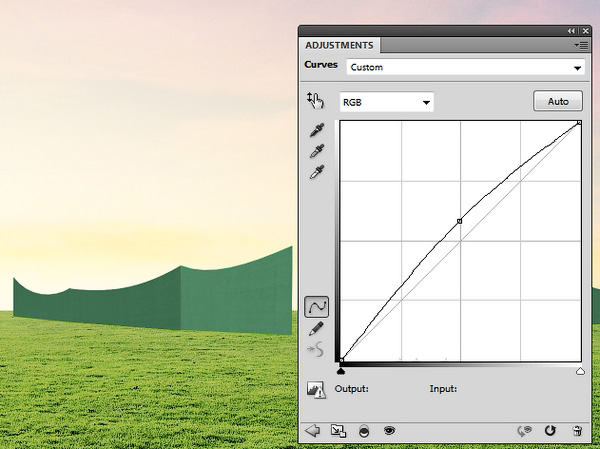Switch panel to expanded view icon
The height and width of the screenshot is (449, 600).
pos(338,431)
